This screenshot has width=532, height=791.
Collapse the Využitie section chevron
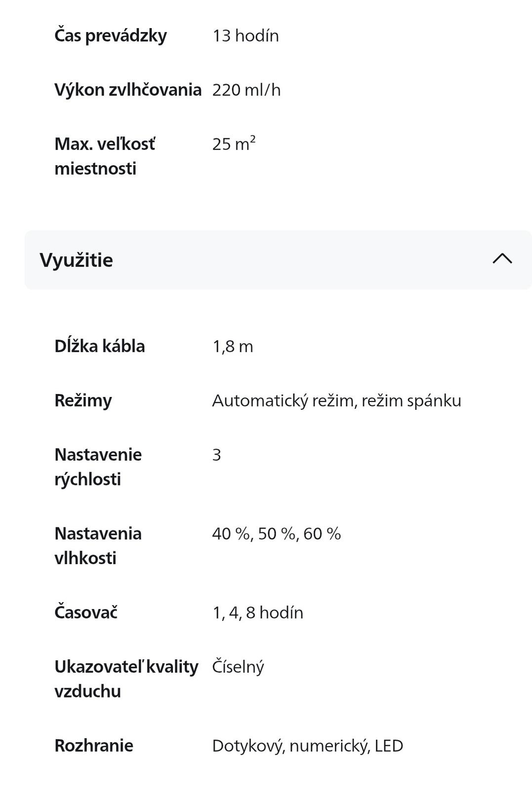[502, 259]
